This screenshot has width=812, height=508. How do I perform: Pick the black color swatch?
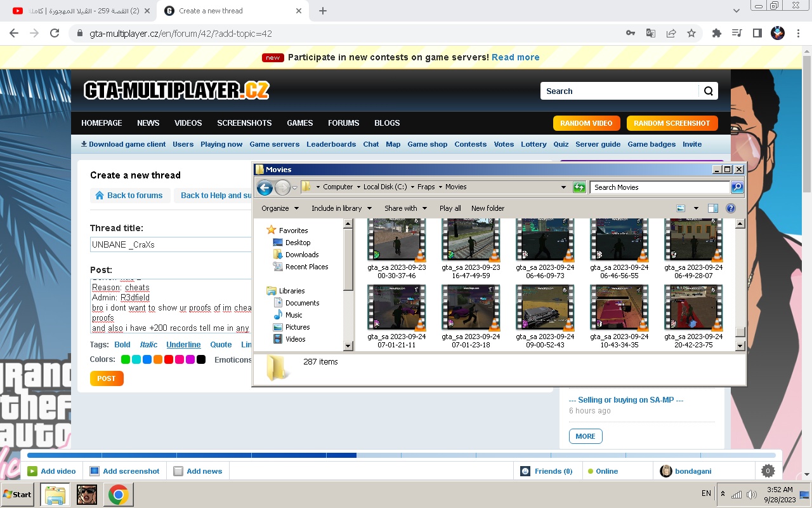[201, 359]
